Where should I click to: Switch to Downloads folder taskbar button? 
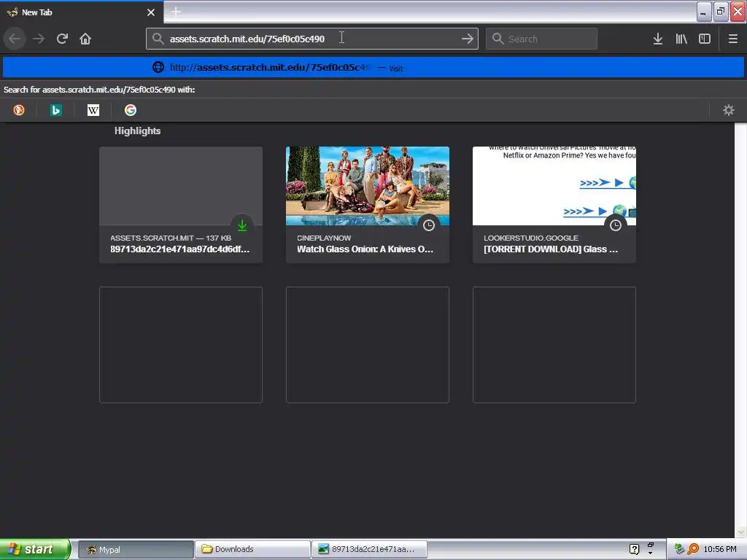point(252,549)
